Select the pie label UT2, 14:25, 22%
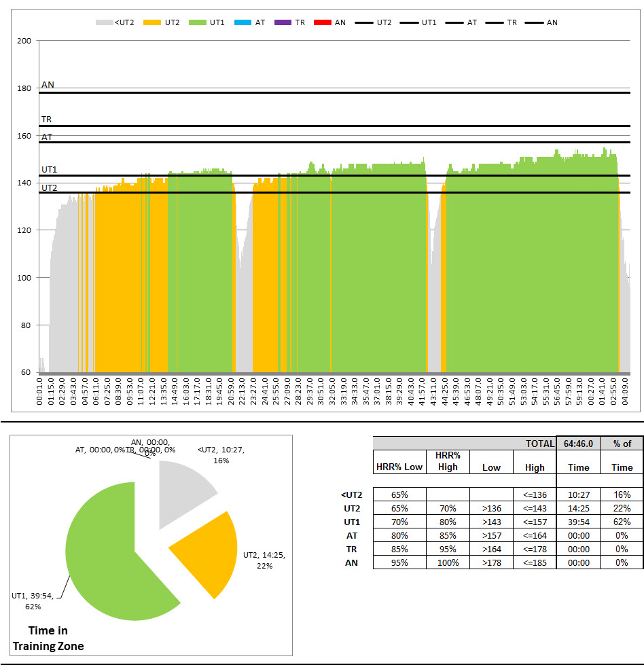Screen dimensions: 644x665 coord(264,560)
